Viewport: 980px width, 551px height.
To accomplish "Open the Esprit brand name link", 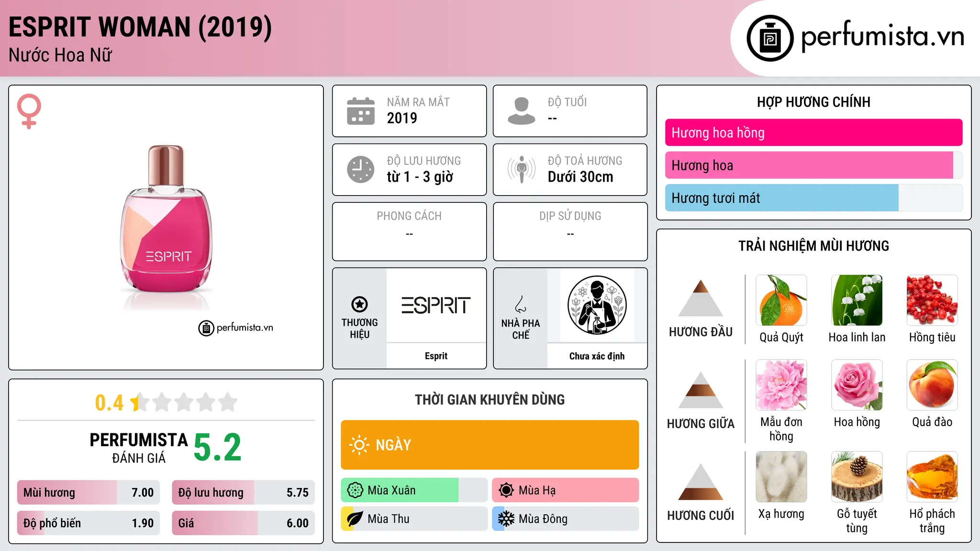I will [x=436, y=356].
